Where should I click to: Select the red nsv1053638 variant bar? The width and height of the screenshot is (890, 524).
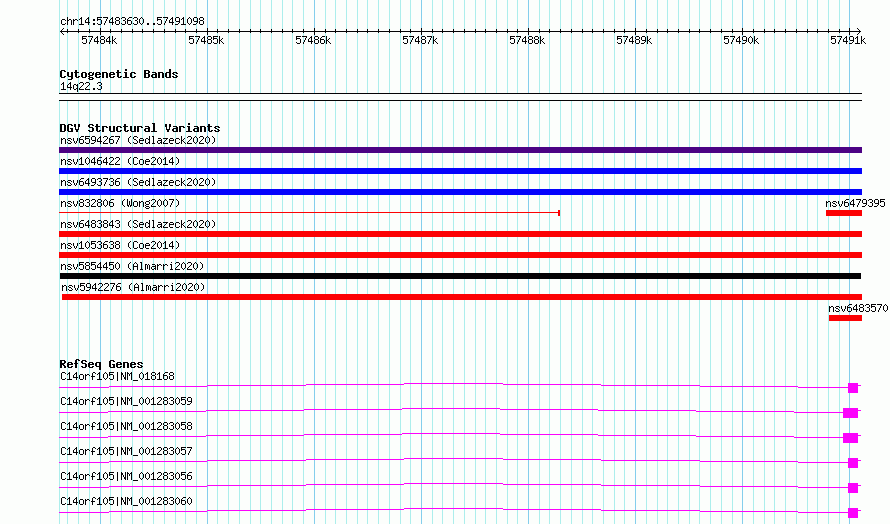point(460,255)
